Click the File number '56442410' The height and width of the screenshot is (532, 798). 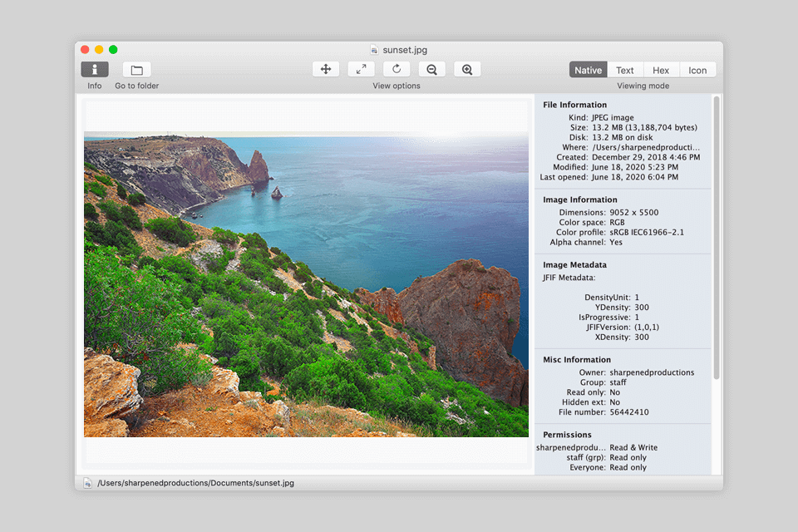coord(629,412)
